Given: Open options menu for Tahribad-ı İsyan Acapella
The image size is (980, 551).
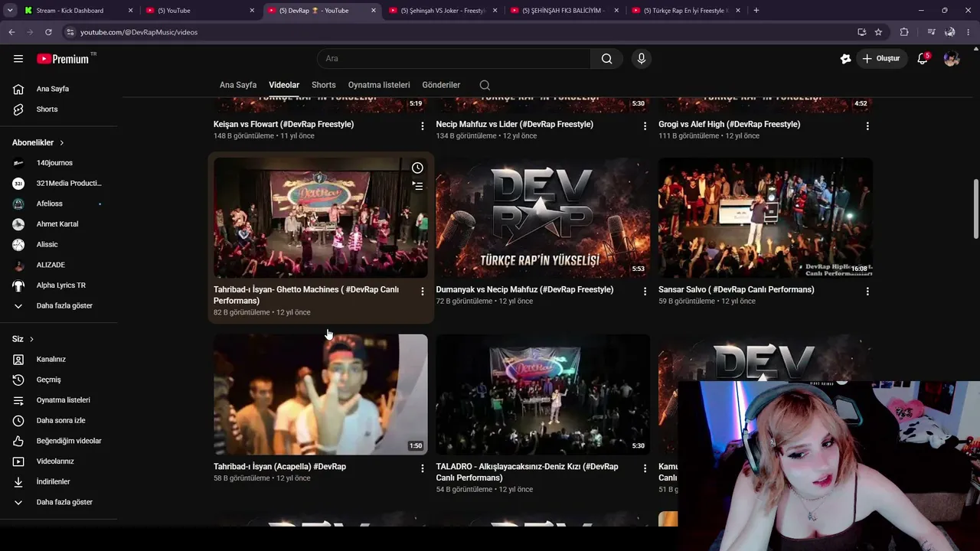Looking at the screenshot, I should point(422,468).
